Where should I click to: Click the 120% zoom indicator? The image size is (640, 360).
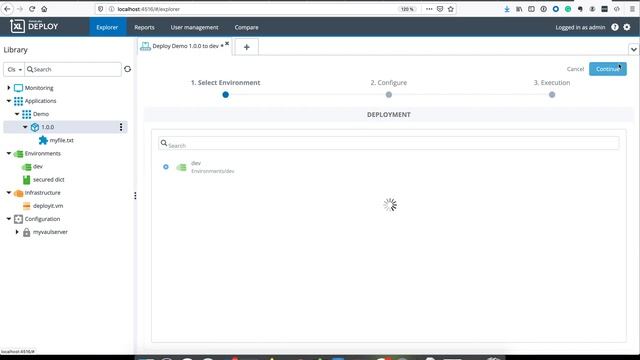pos(407,9)
